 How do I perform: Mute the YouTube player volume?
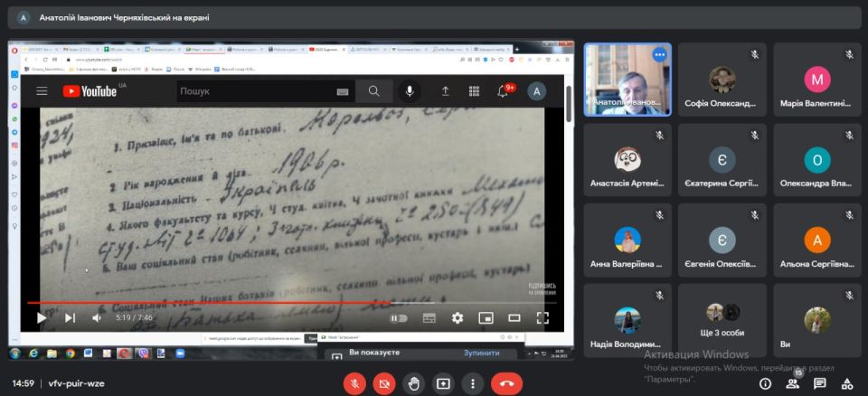coord(97,318)
